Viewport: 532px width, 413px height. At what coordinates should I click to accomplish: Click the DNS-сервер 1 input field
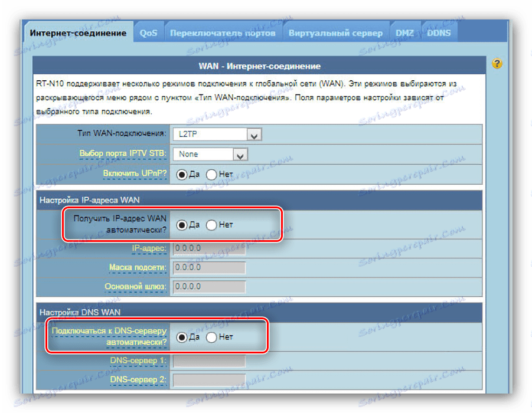(x=209, y=360)
